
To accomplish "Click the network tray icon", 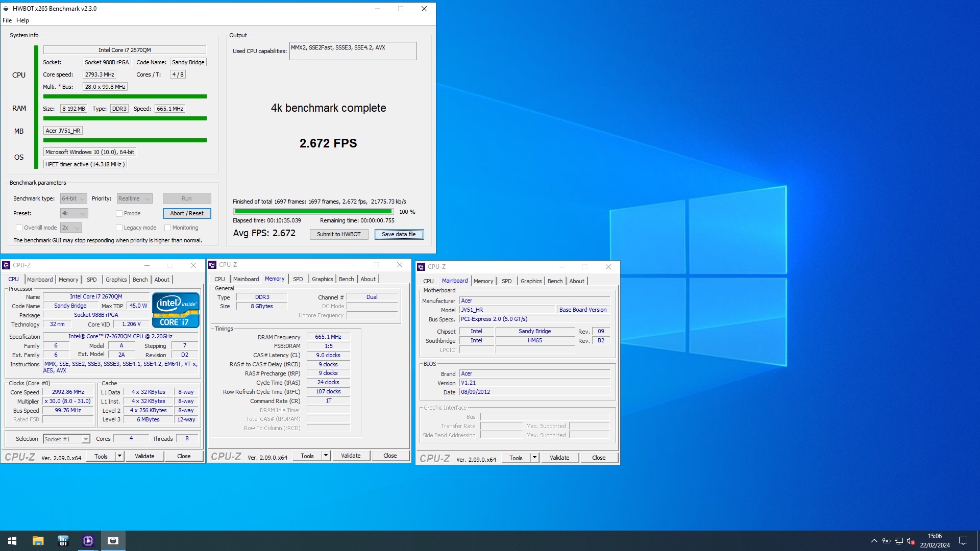I will point(898,541).
